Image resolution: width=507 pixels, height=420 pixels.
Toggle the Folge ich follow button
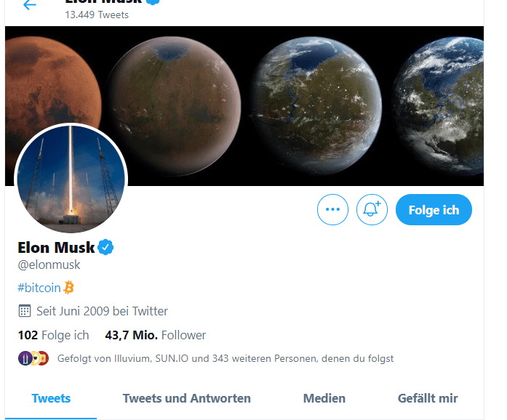[434, 210]
